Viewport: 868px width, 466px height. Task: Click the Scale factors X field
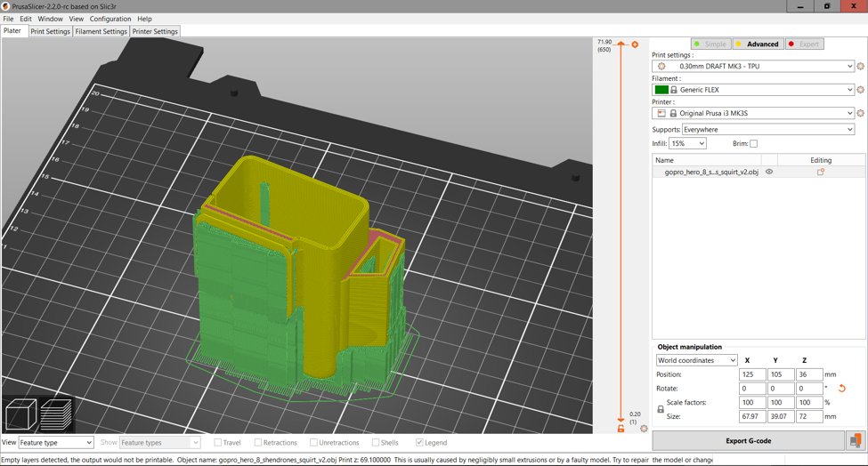coord(752,403)
